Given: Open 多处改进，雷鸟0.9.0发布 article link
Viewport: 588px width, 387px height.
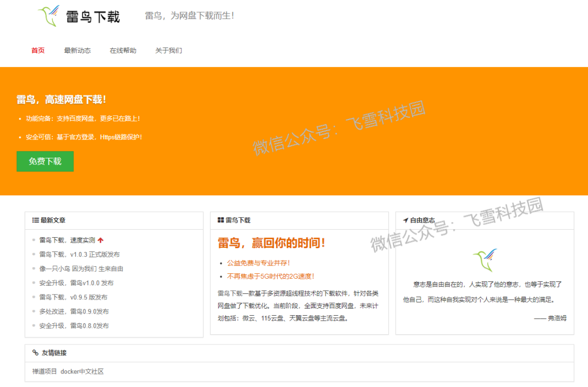Looking at the screenshot, I should 74,311.
